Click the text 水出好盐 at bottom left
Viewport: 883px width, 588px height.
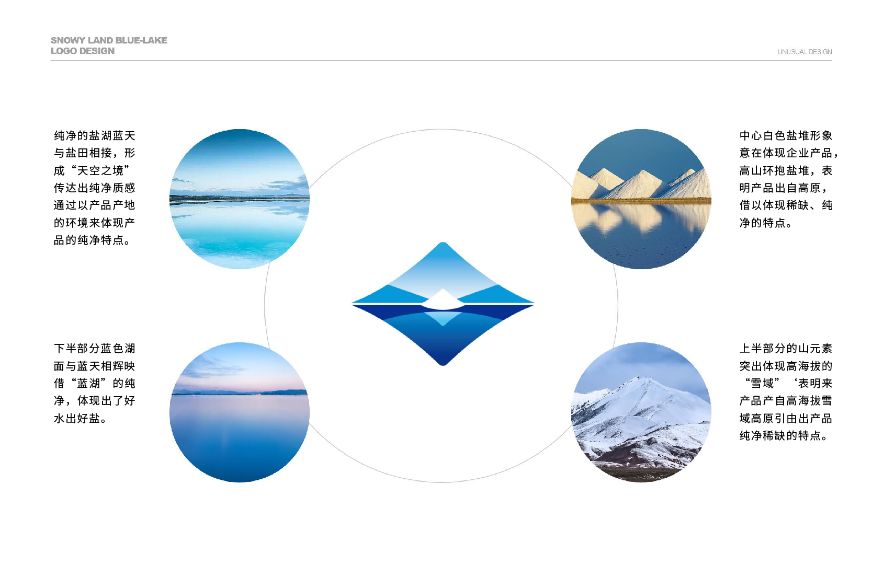pyautogui.click(x=77, y=418)
